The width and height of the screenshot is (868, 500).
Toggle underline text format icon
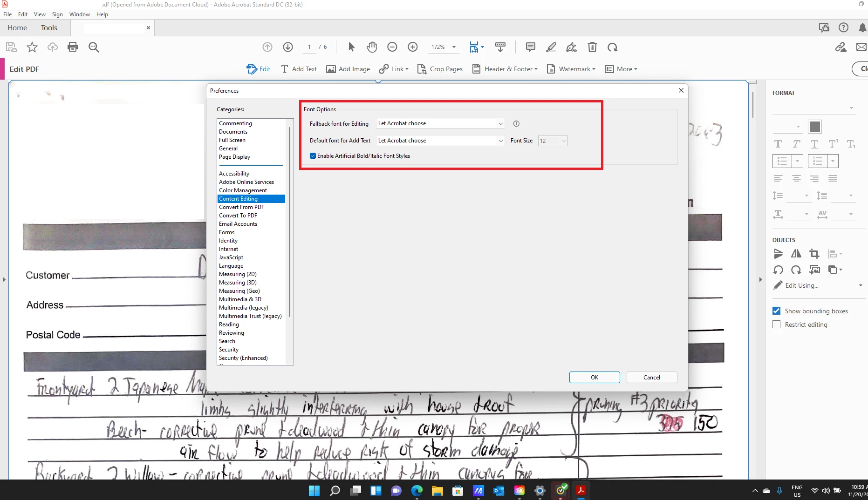coord(814,144)
